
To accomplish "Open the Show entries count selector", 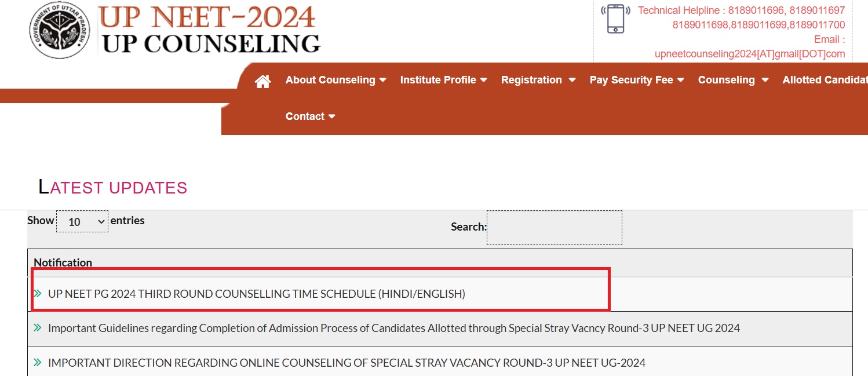I will tap(82, 221).
